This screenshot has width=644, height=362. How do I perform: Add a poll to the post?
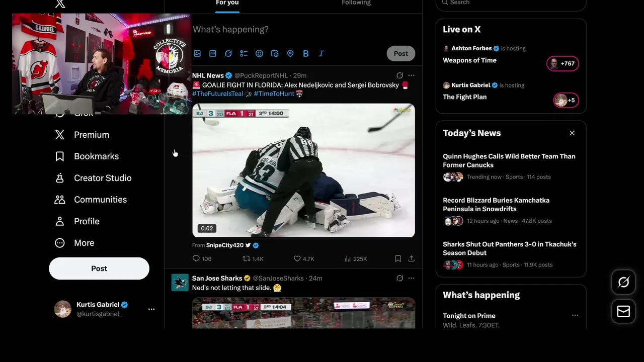pyautogui.click(x=244, y=53)
